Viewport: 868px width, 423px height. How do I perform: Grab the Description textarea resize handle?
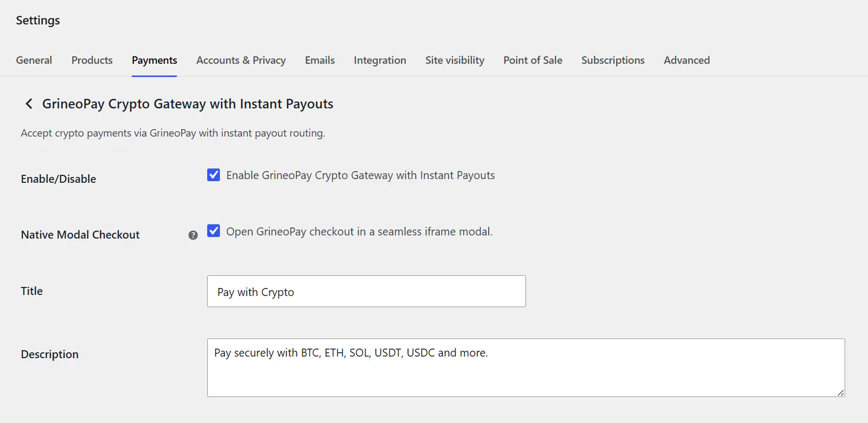840,393
